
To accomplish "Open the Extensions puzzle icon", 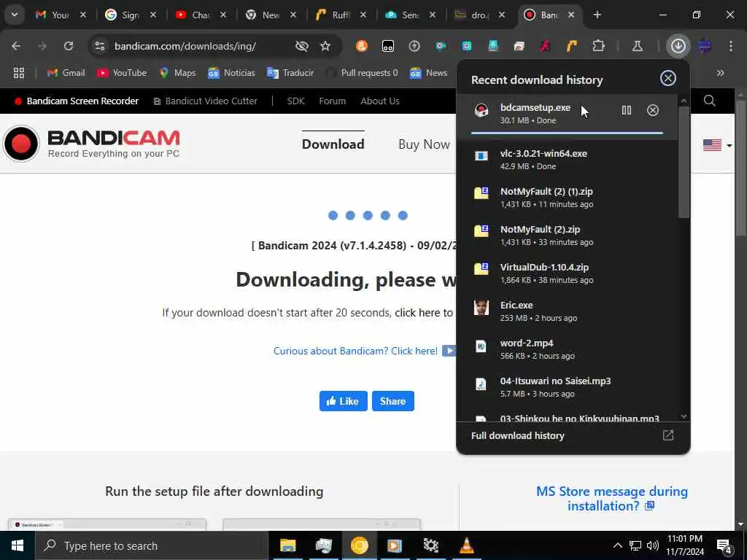I will (598, 46).
